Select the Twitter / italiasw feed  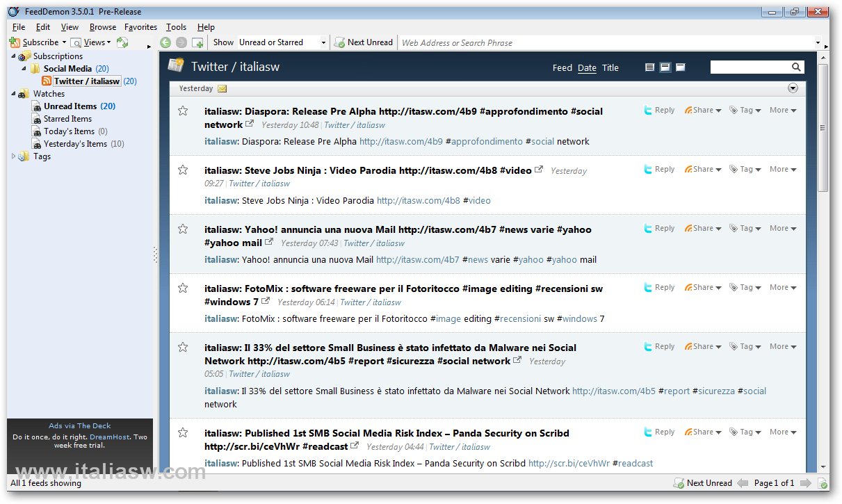click(x=87, y=81)
